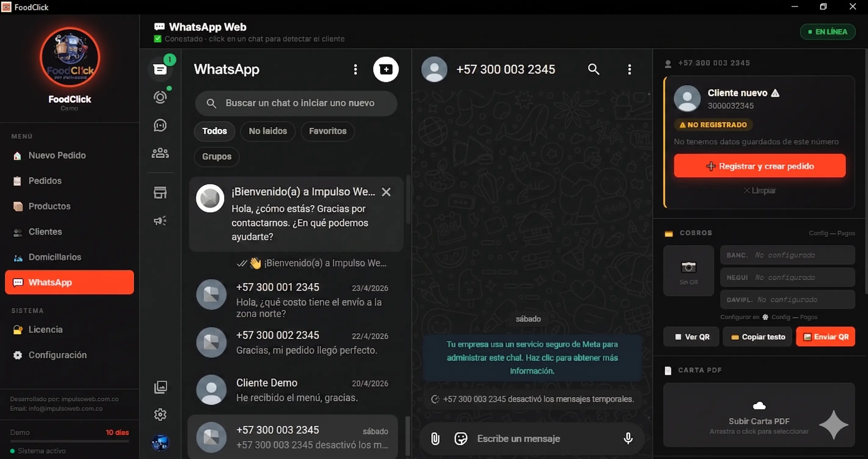Open Domiciliarios in sidebar
This screenshot has width=868, height=459.
coord(70,257)
